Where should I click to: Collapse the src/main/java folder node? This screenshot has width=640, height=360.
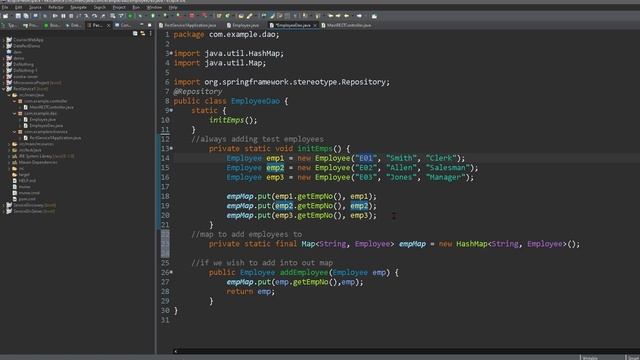coord(9,95)
